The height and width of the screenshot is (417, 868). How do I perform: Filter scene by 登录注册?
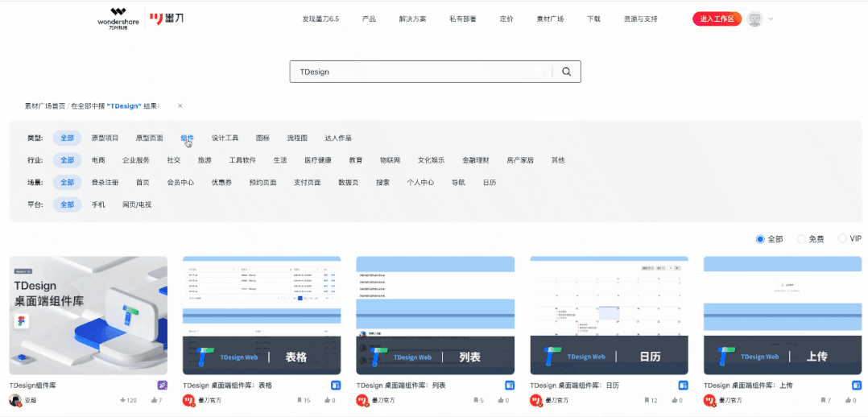(x=105, y=182)
